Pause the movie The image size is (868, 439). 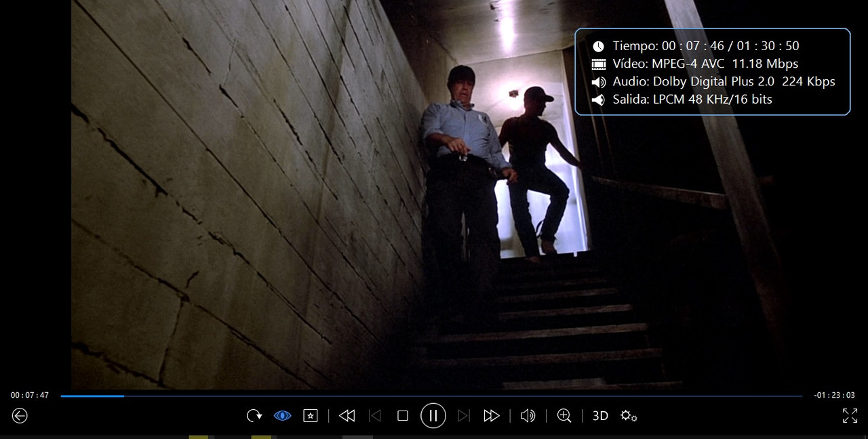[433, 415]
